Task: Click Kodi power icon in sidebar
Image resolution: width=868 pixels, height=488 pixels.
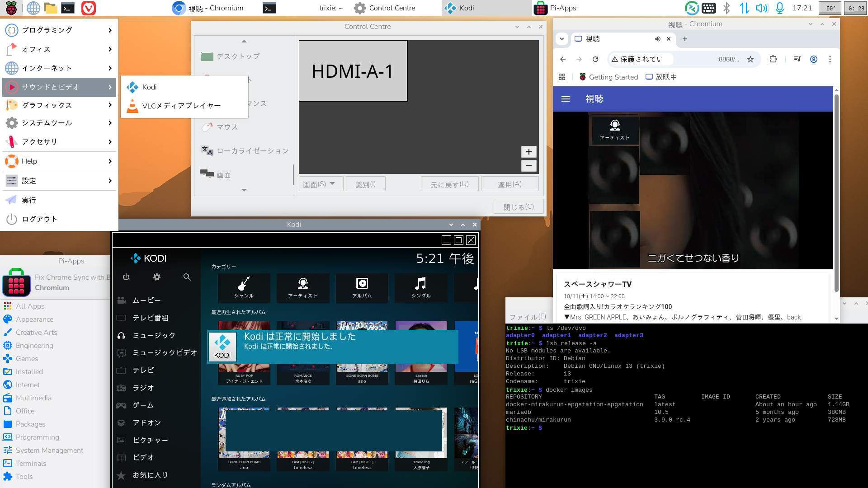Action: [126, 277]
